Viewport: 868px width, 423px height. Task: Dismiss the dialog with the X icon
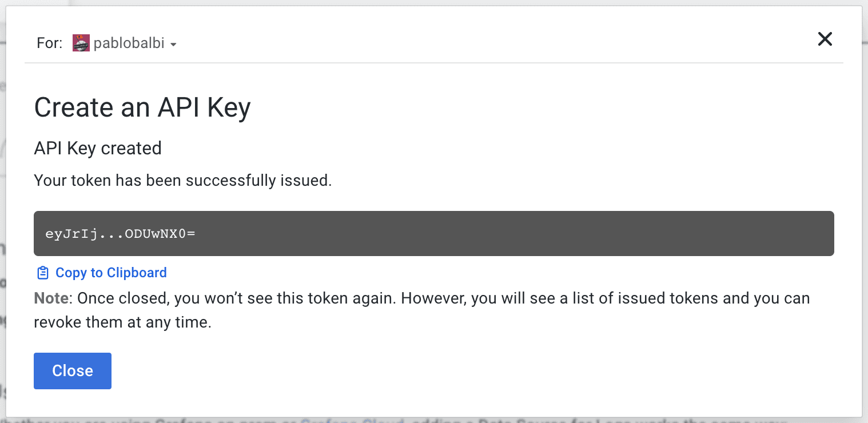pyautogui.click(x=825, y=39)
